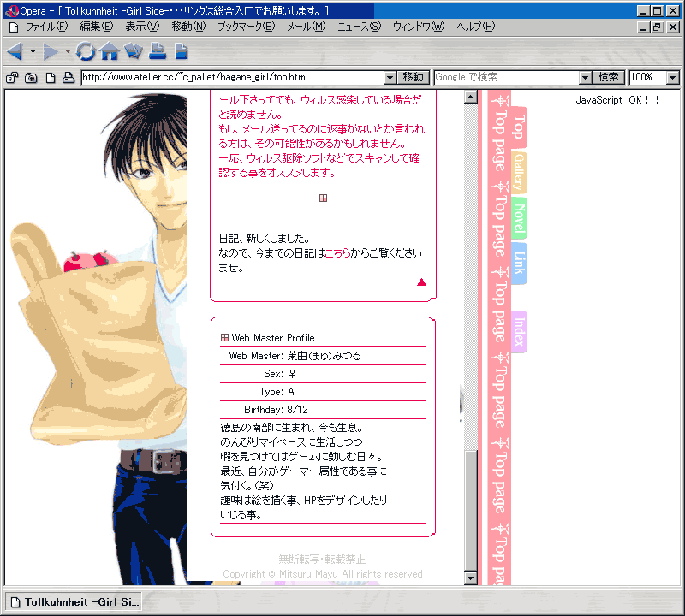685x616 pixels.
Task: Open the ファイル(F) menu
Action: pyautogui.click(x=46, y=27)
